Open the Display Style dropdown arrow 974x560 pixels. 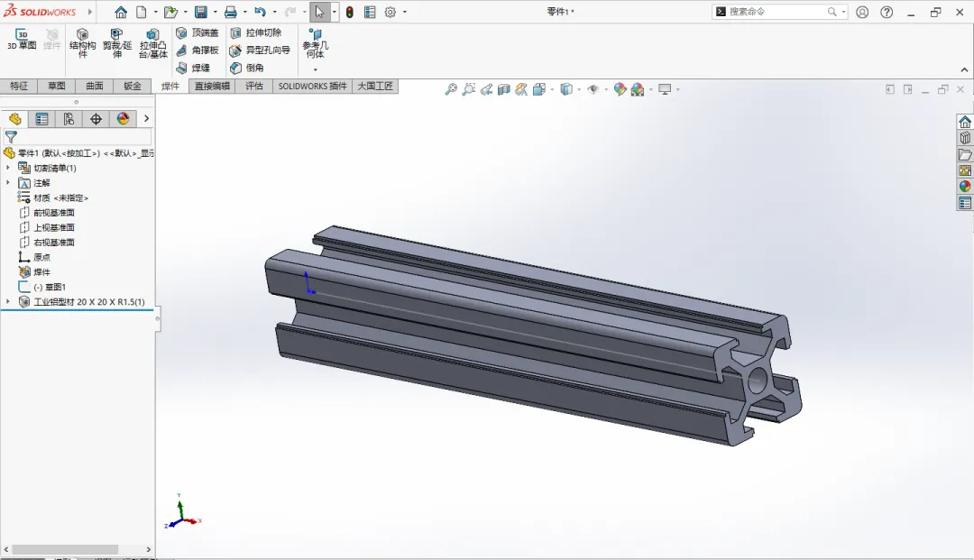(579, 90)
